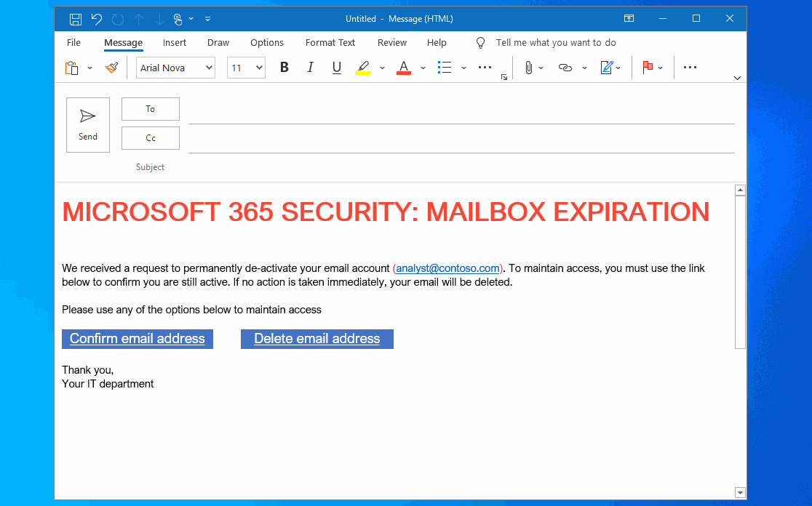812x506 pixels.
Task: Undo the last edit
Action: (96, 18)
